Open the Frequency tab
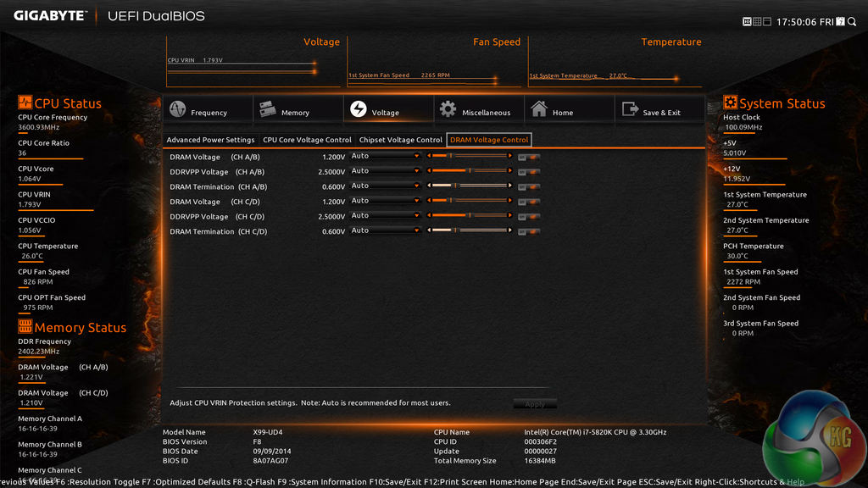This screenshot has width=868, height=488. (209, 109)
